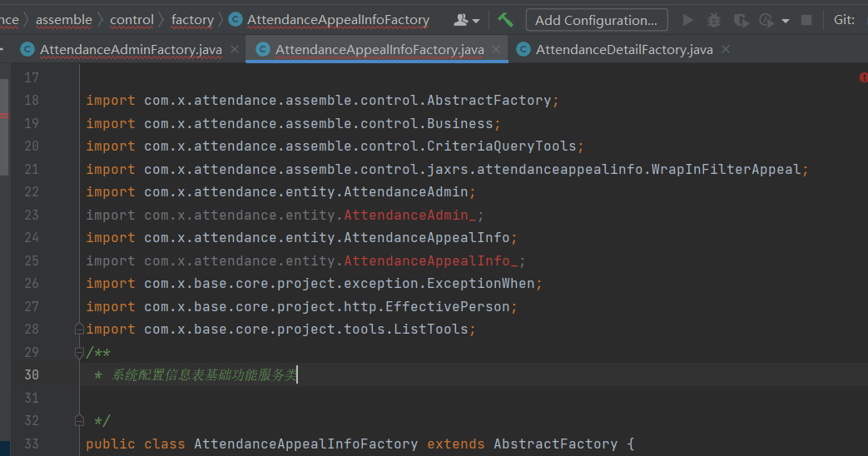Click the 'control' breadcrumb item
The image size is (868, 456).
(x=131, y=20)
